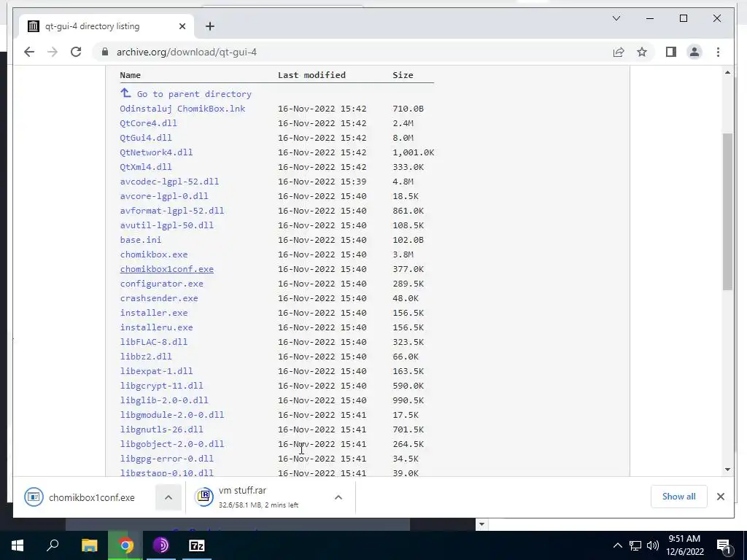
Task: View site information via the lock icon
Action: click(105, 52)
